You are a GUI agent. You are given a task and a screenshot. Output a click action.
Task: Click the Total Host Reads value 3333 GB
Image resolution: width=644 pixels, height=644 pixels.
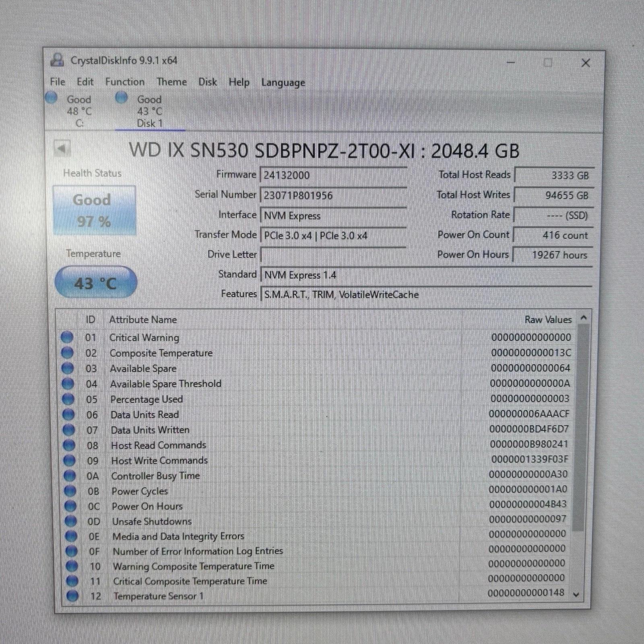point(555,175)
